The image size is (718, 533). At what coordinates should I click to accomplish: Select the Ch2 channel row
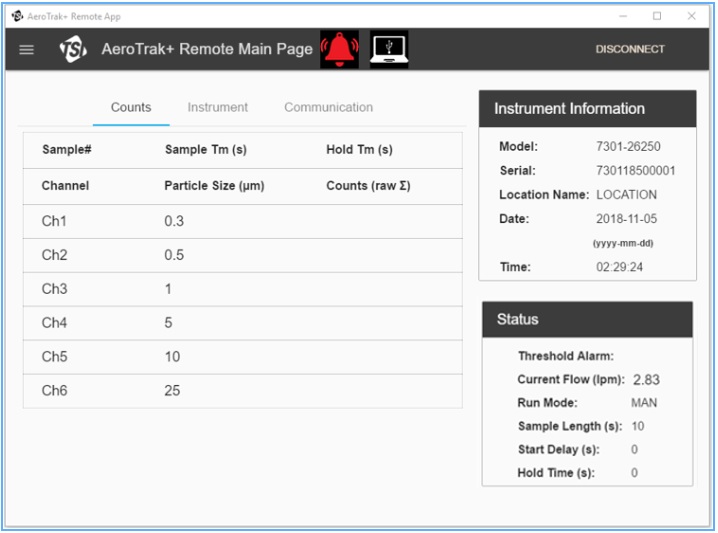pos(242,256)
